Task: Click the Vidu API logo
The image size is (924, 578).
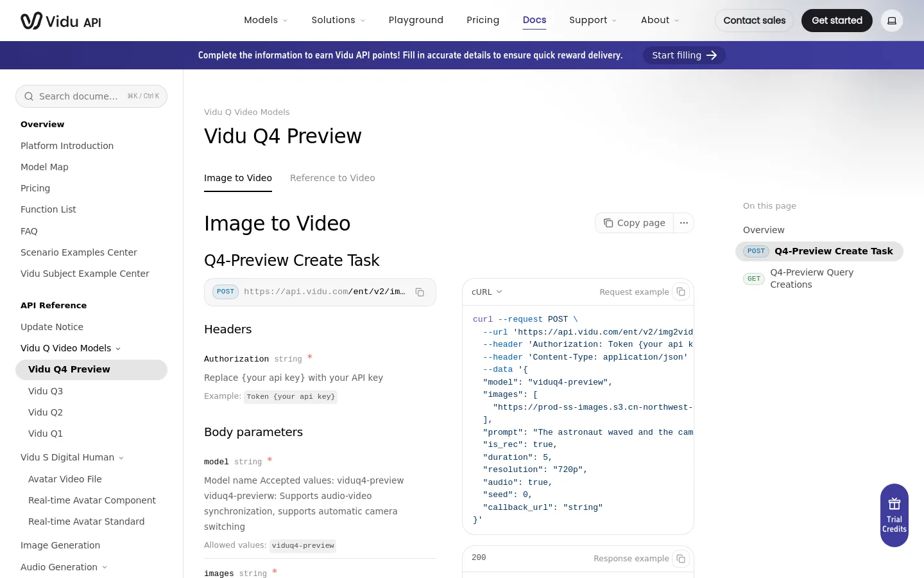Action: coord(61,21)
